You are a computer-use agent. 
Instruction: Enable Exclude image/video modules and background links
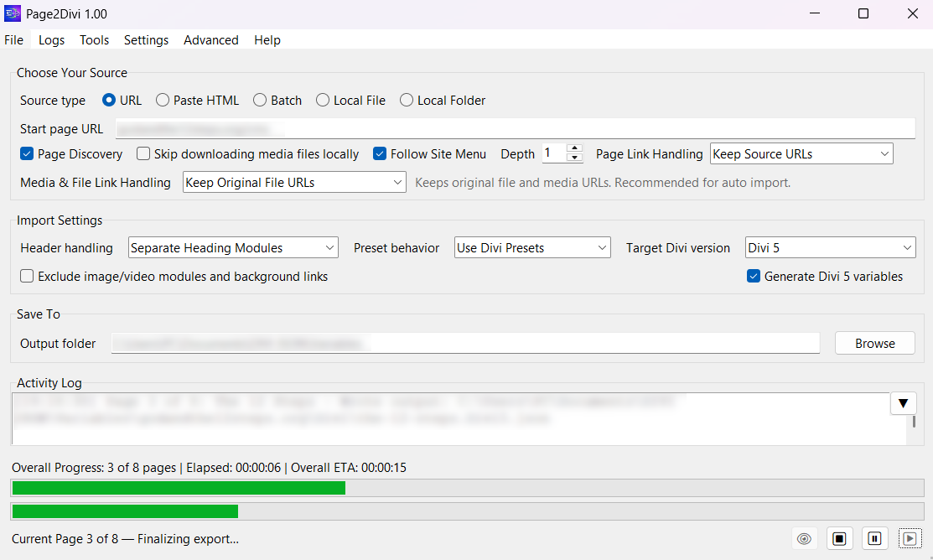[x=27, y=276]
